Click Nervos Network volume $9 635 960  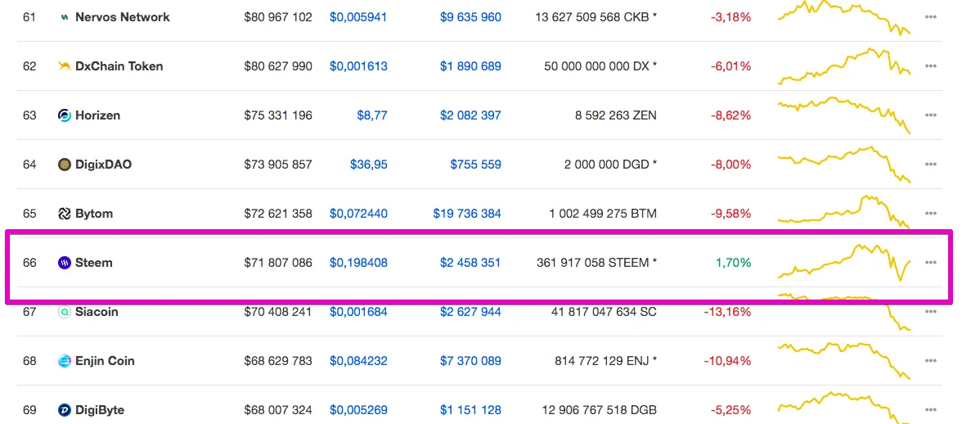point(470,17)
